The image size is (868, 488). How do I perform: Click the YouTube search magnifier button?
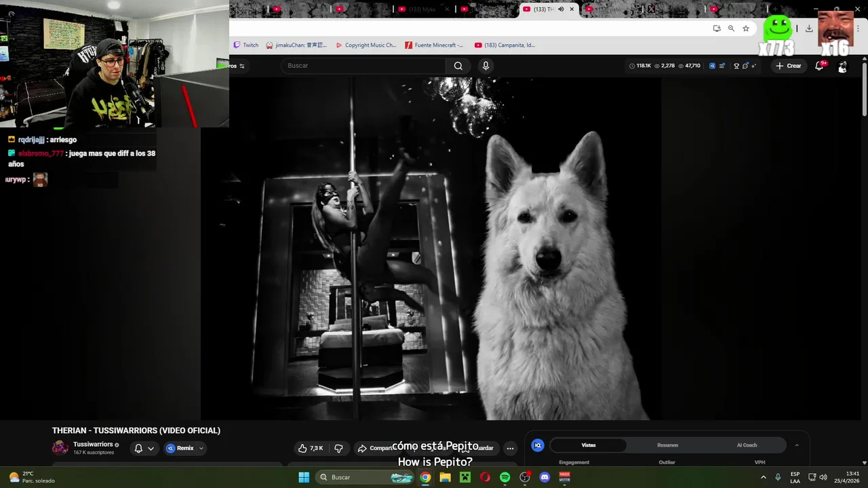[458, 66]
